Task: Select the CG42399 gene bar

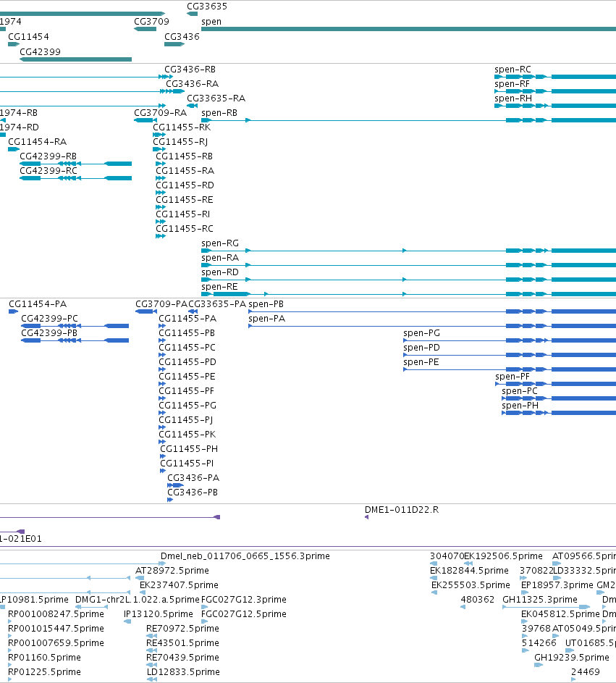Action: click(76, 59)
